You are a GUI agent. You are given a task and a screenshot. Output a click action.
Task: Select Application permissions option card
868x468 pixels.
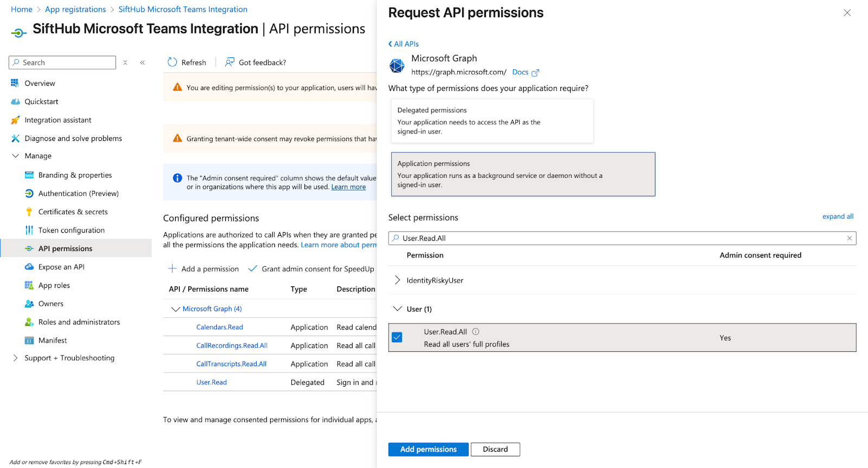(x=522, y=174)
